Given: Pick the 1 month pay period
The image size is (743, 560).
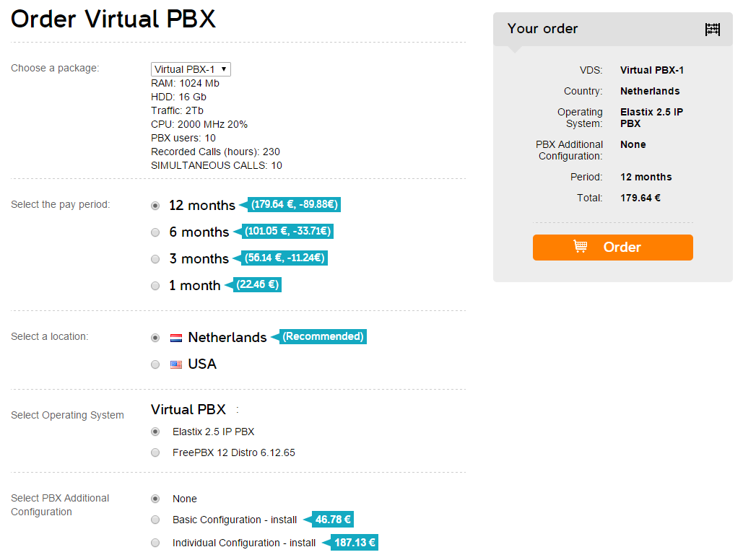Looking at the screenshot, I should pos(155,286).
